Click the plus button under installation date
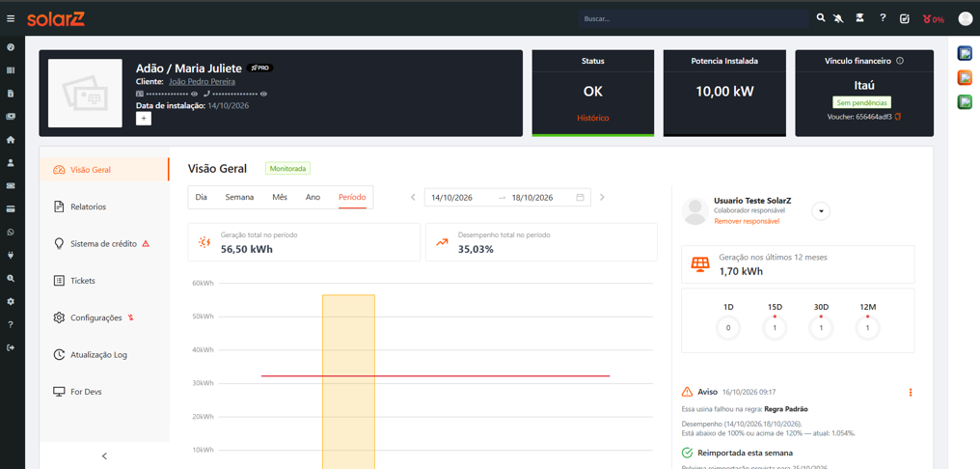 click(143, 118)
